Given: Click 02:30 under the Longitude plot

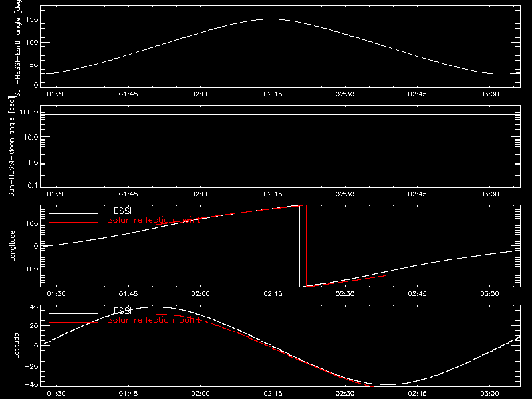Looking at the screenshot, I should tap(345, 293).
